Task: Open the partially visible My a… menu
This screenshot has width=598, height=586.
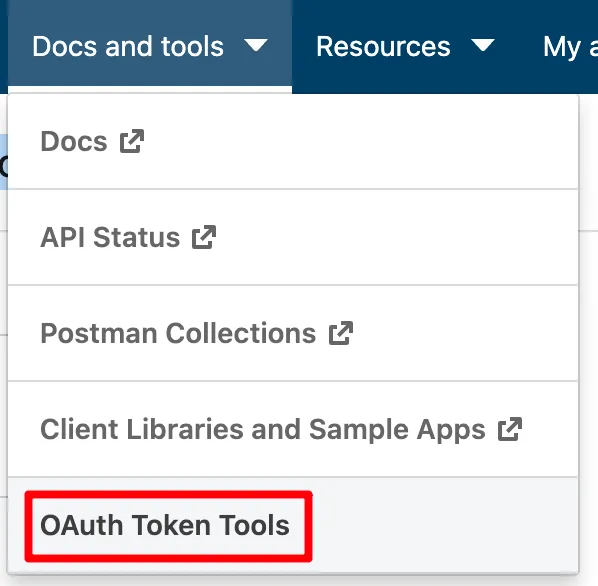Action: [x=570, y=47]
